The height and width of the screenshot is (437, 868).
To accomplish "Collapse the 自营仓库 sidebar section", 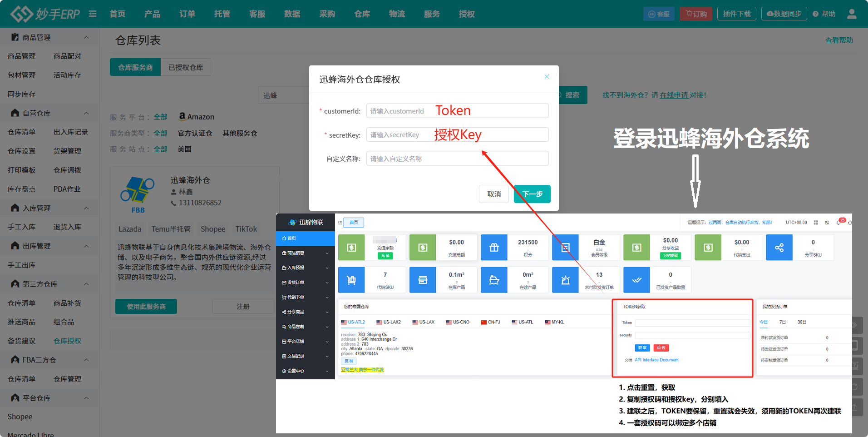I will (86, 113).
